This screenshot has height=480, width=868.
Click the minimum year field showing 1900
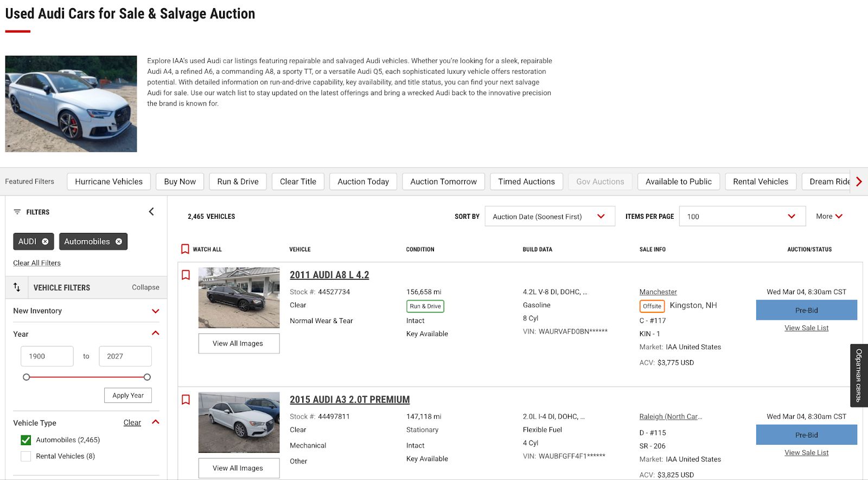click(x=47, y=356)
